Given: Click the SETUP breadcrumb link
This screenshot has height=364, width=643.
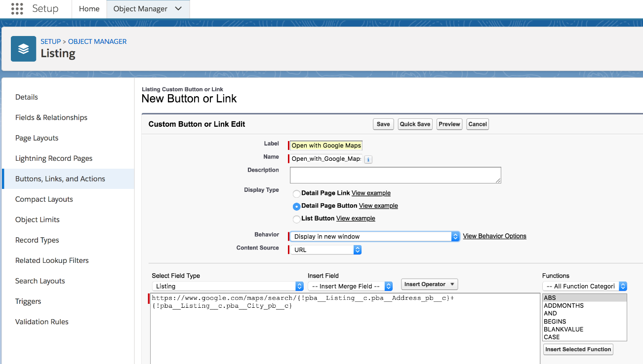Looking at the screenshot, I should pos(50,41).
